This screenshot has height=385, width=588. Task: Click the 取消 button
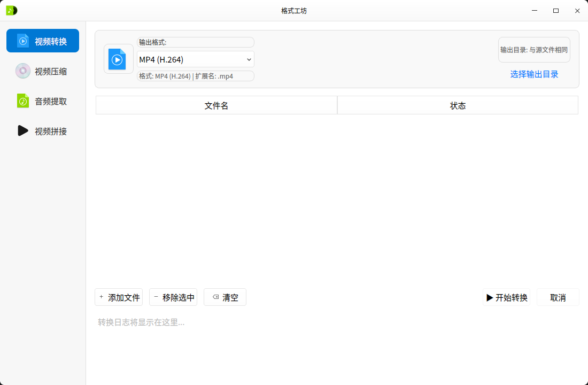(558, 297)
